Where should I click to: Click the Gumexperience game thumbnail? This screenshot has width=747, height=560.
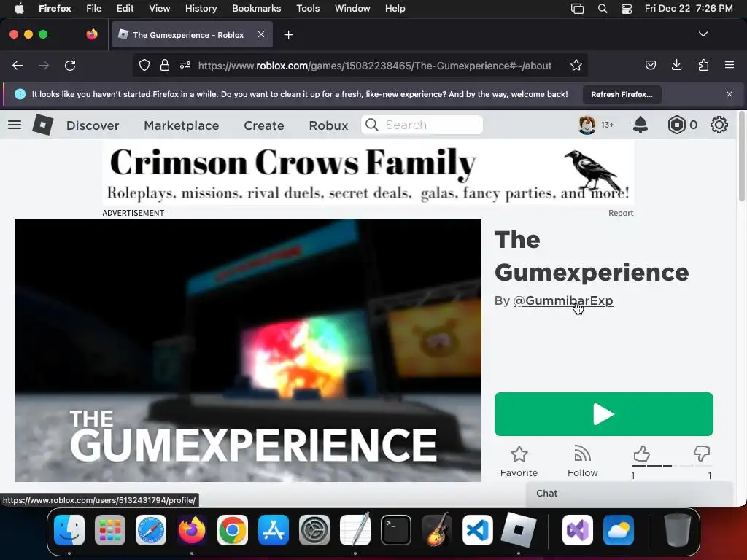(x=248, y=351)
